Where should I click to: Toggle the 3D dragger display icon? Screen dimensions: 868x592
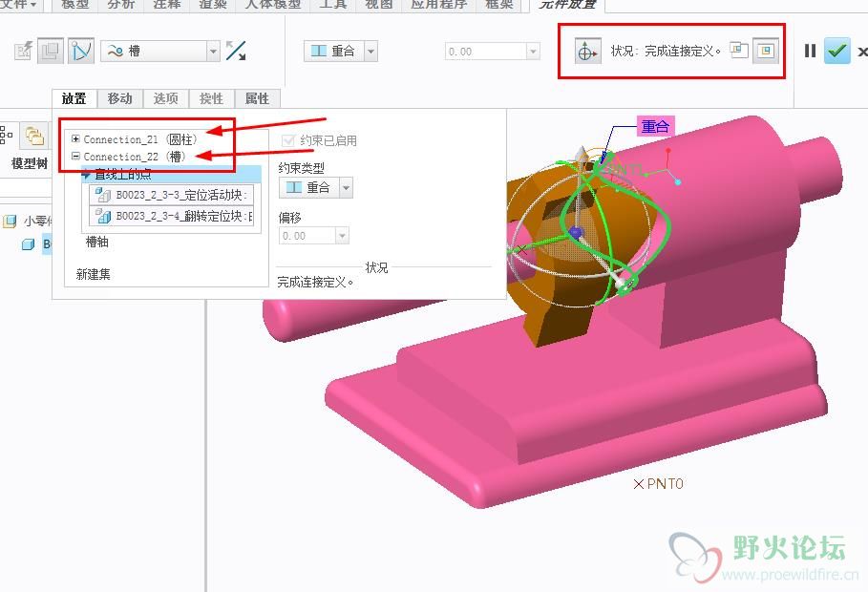point(587,51)
